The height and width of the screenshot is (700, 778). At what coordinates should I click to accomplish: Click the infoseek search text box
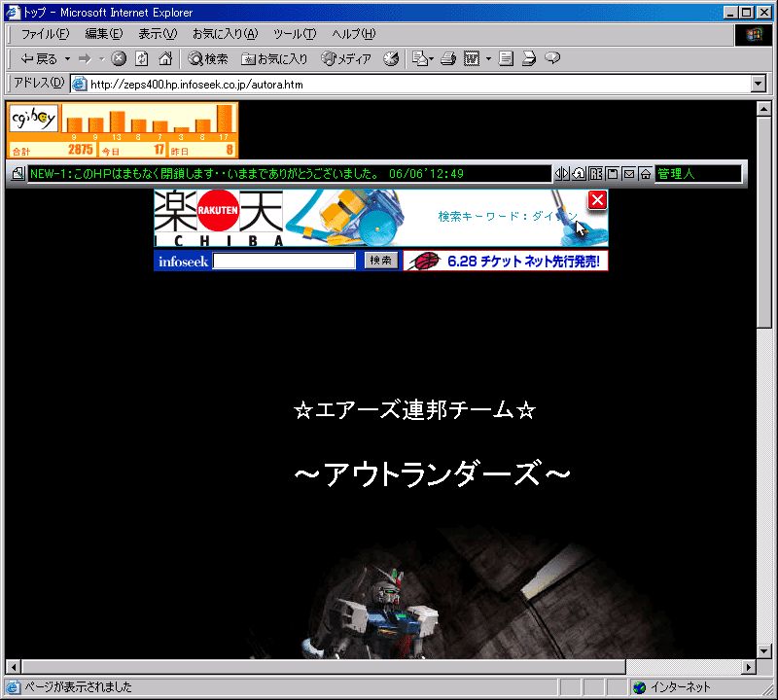[x=284, y=261]
